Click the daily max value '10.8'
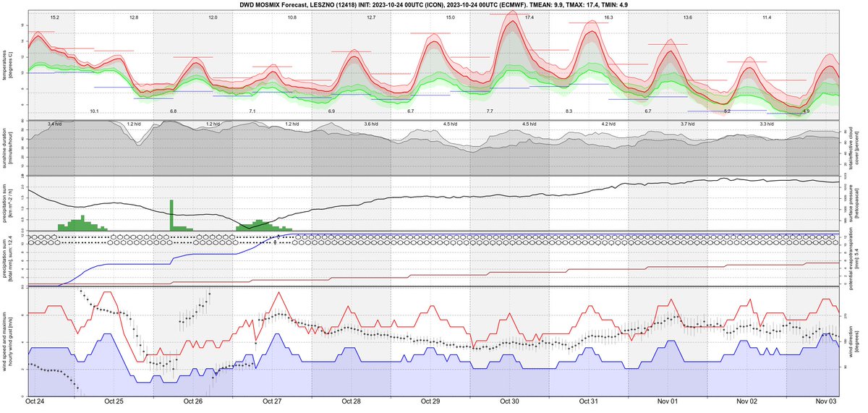Screen dimensions: 868x413 (292, 17)
